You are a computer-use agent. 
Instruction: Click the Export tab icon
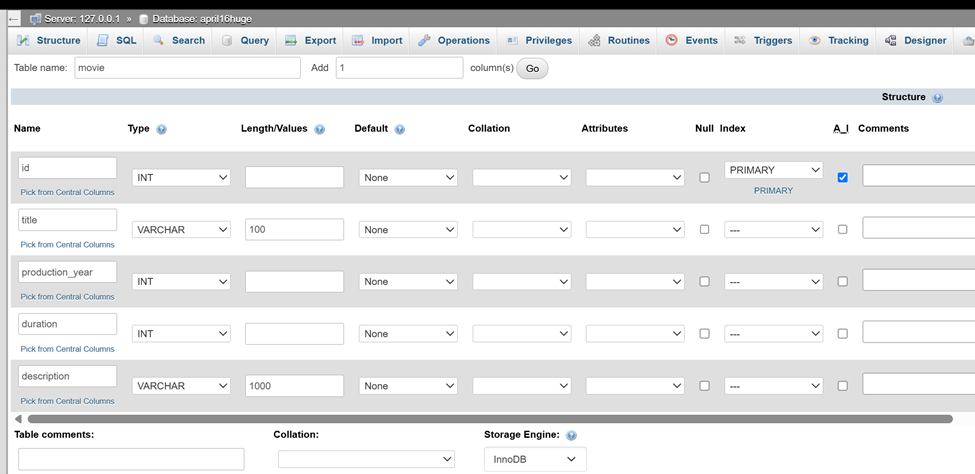coord(291,40)
